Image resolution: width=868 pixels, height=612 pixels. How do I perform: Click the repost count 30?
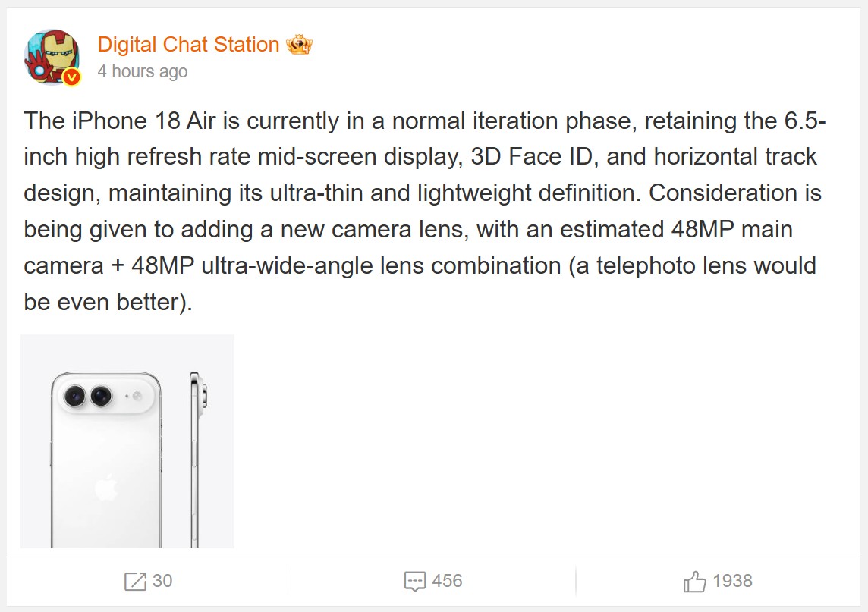tap(162, 582)
